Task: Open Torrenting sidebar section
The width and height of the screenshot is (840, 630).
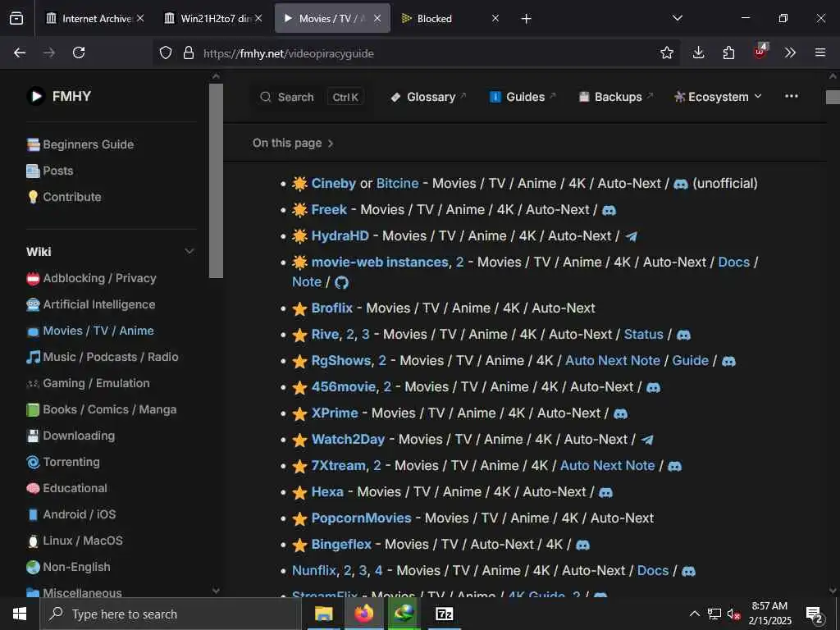Action: pyautogui.click(x=63, y=462)
